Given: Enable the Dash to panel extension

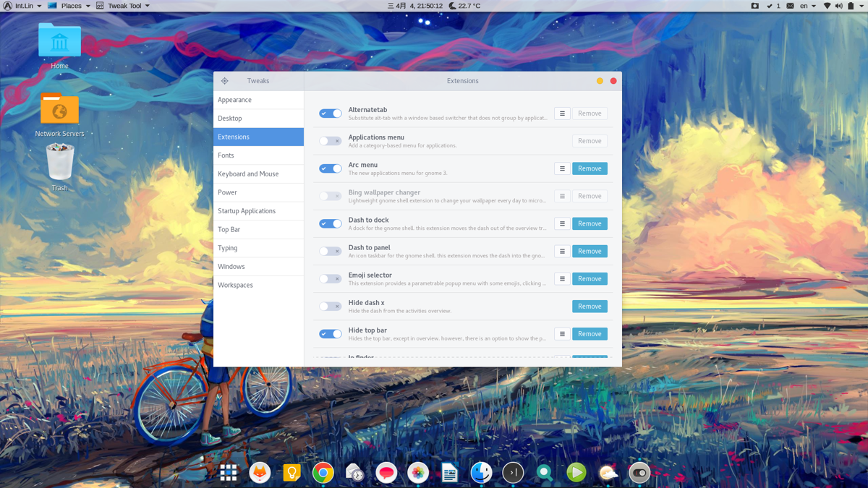Looking at the screenshot, I should point(331,251).
